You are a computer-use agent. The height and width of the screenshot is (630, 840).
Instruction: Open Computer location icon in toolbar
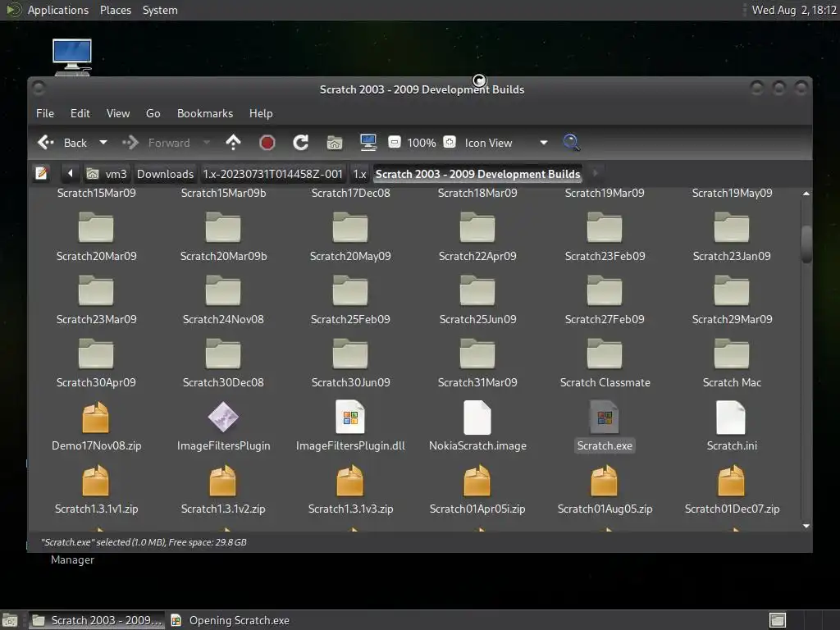tap(368, 143)
